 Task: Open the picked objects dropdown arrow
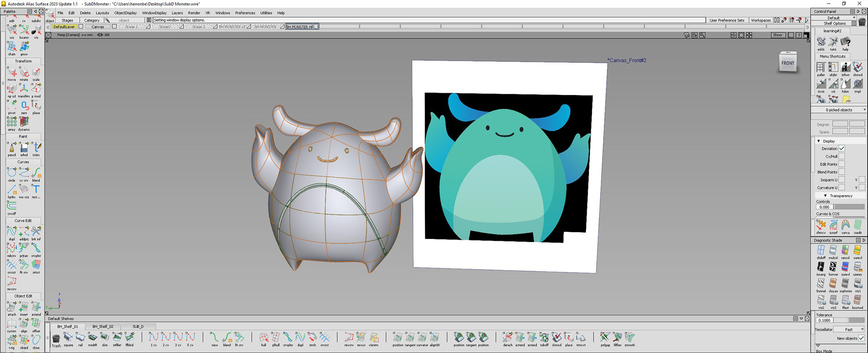(x=864, y=110)
